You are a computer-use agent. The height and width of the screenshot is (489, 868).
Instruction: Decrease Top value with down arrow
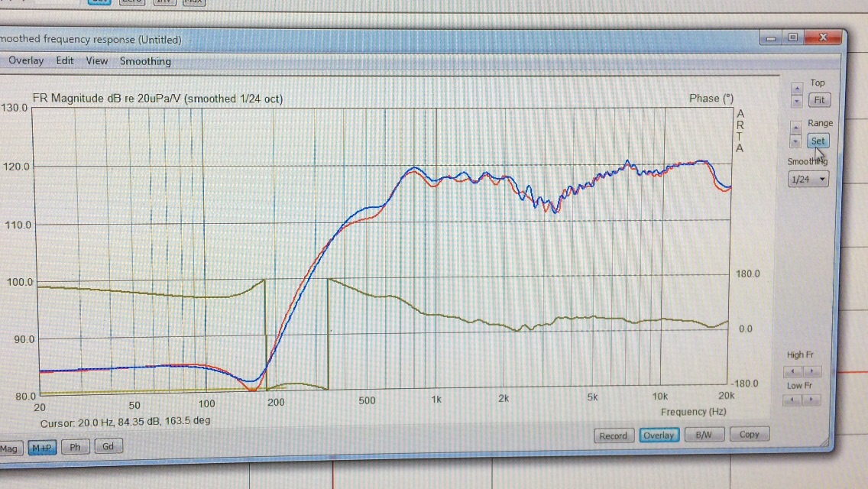coord(797,102)
